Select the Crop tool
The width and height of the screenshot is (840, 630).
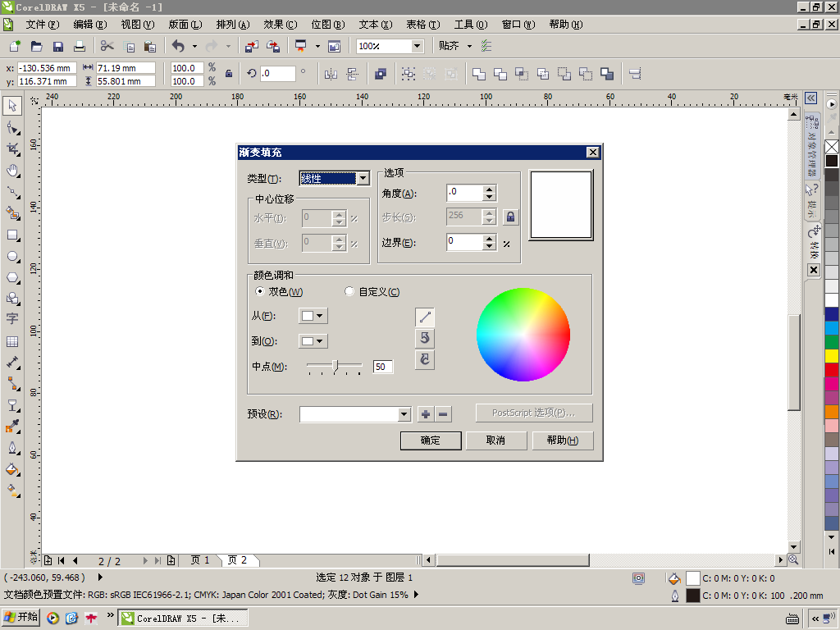click(12, 149)
